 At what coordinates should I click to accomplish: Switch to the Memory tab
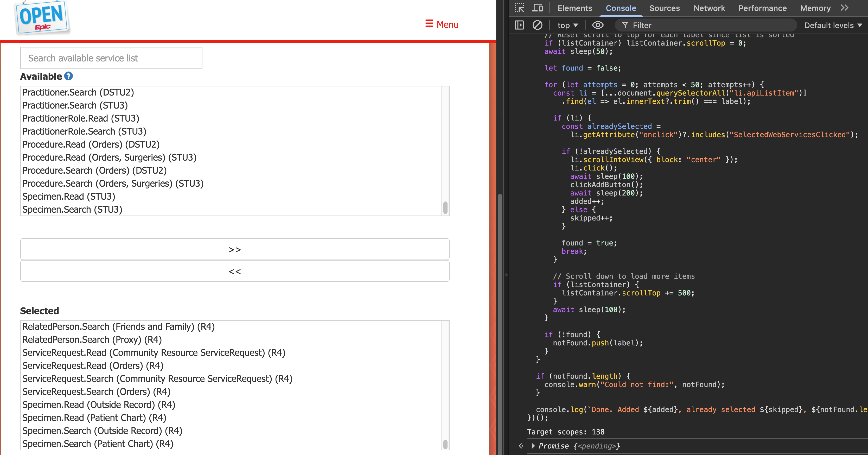(x=815, y=8)
